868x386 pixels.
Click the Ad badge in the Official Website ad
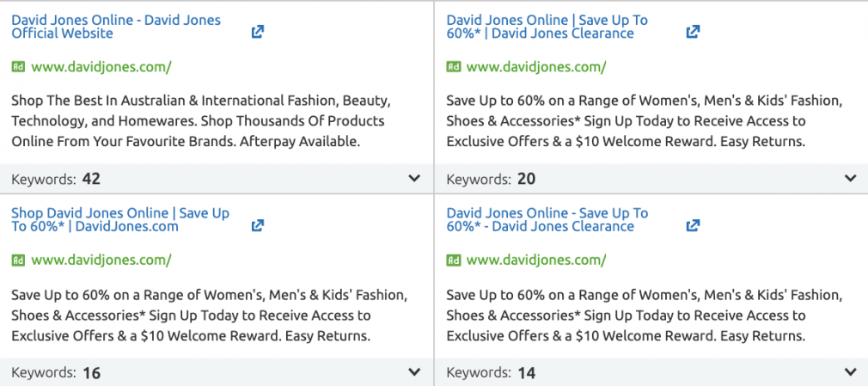click(x=18, y=67)
